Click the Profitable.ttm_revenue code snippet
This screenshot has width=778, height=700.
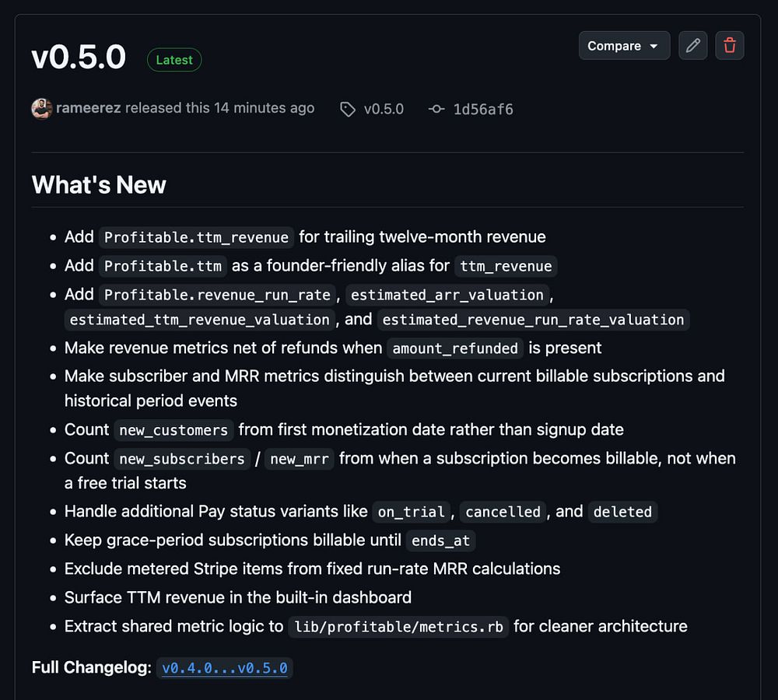197,237
